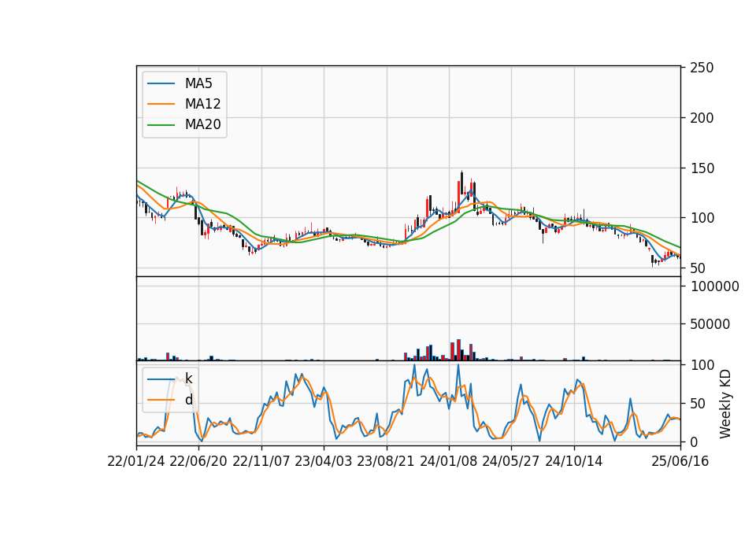
Task: Click the 22/11/07 date label
Action: [261, 461]
